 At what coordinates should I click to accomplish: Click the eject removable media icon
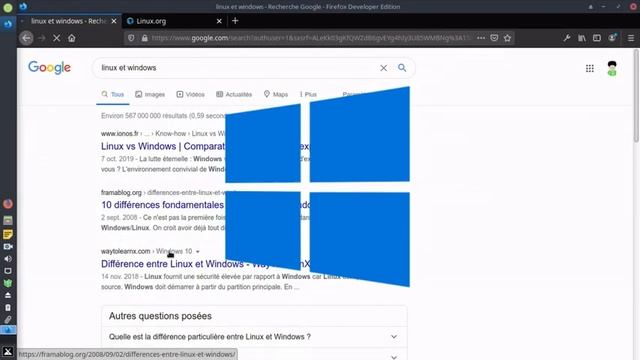(x=8, y=295)
